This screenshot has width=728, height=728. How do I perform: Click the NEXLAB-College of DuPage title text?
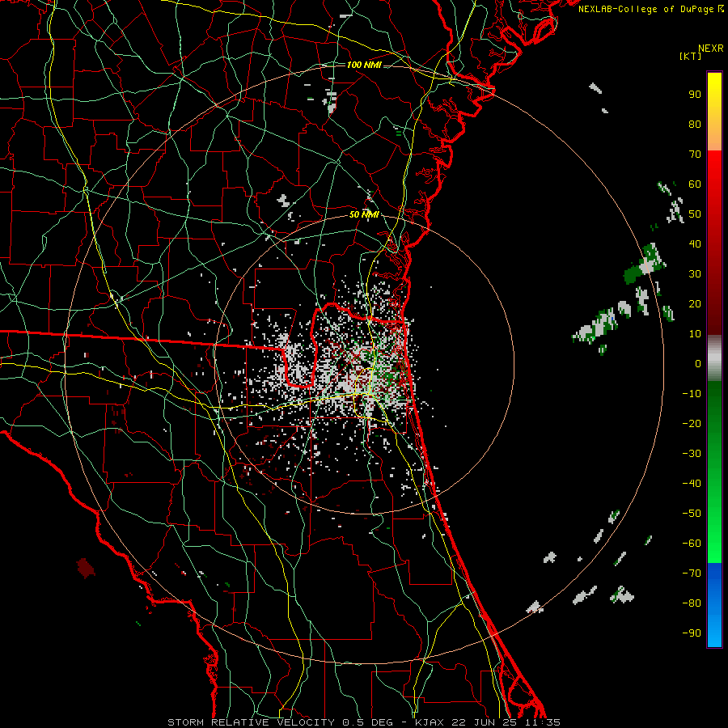click(651, 9)
